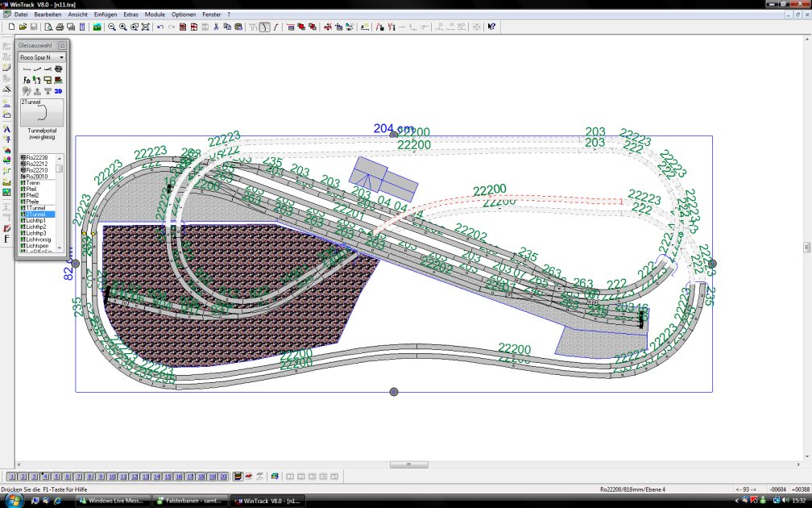Open the Datei menu
This screenshot has height=508, width=812.
point(21,15)
